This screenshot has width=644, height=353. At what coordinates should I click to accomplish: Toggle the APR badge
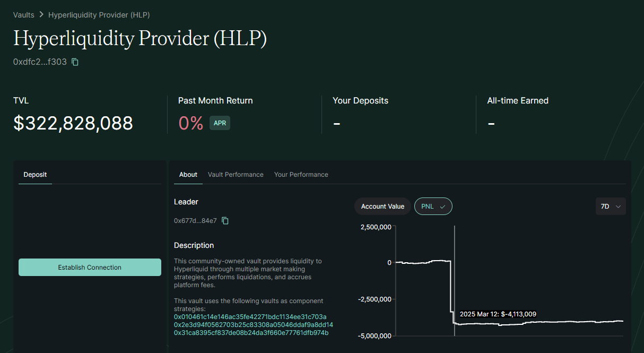tap(220, 123)
